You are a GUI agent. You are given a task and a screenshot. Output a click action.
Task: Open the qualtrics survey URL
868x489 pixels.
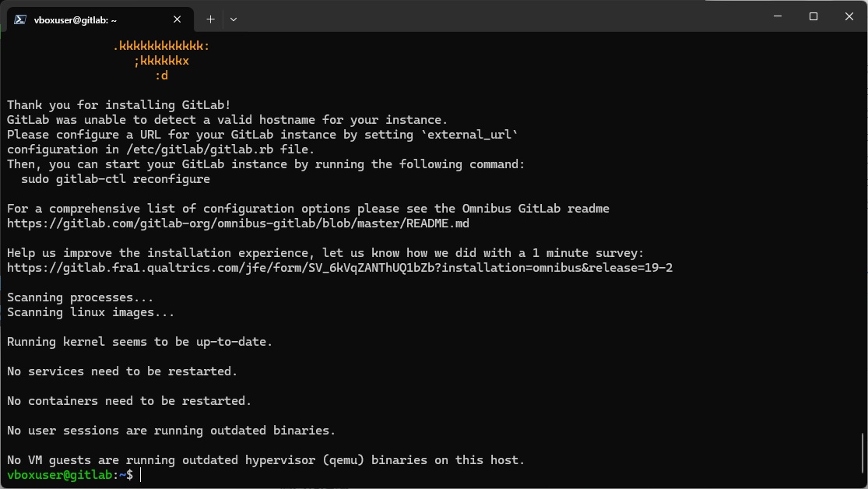pyautogui.click(x=340, y=268)
